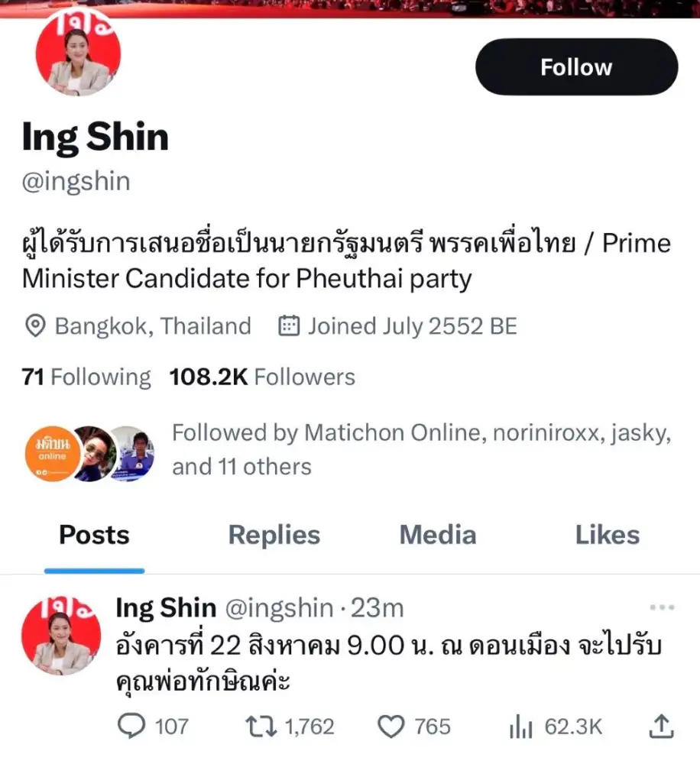View post analytics bar chart icon
Image resolution: width=700 pixels, height=764 pixels.
[x=520, y=727]
